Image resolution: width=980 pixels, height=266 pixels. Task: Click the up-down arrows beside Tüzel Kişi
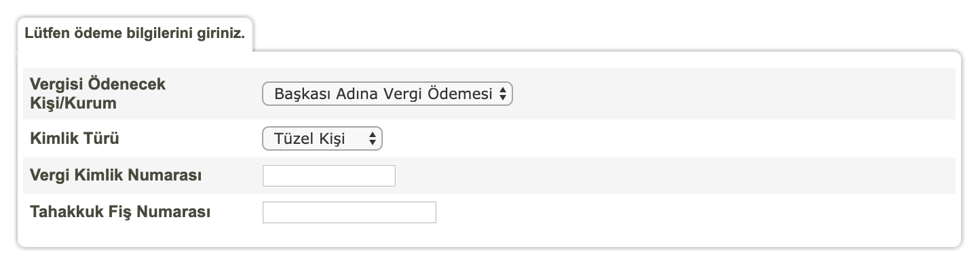(x=372, y=139)
